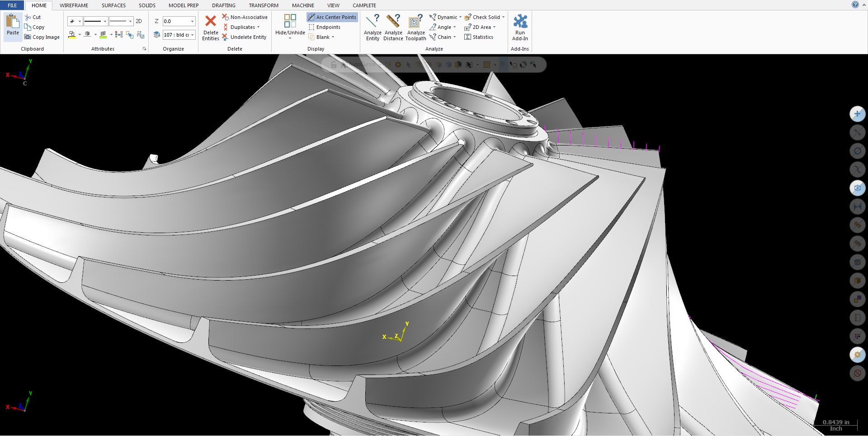Open the MACHINE tab
868x436 pixels.
pos(303,5)
